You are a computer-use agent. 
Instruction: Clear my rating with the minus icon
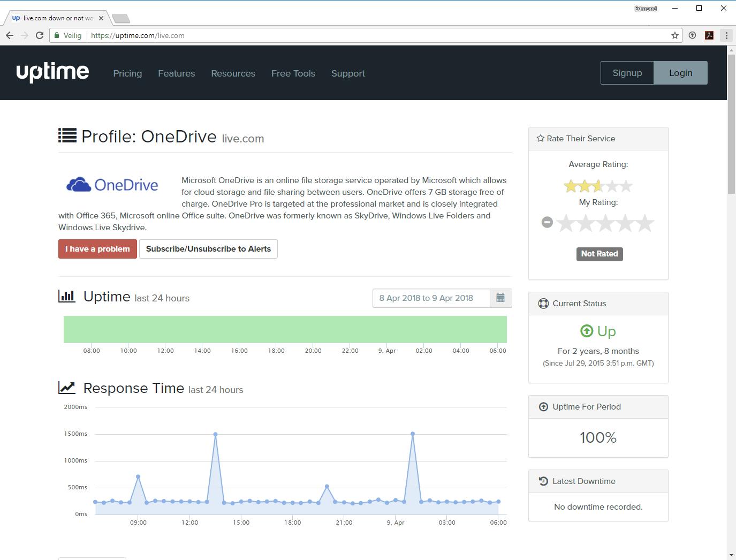pos(547,222)
